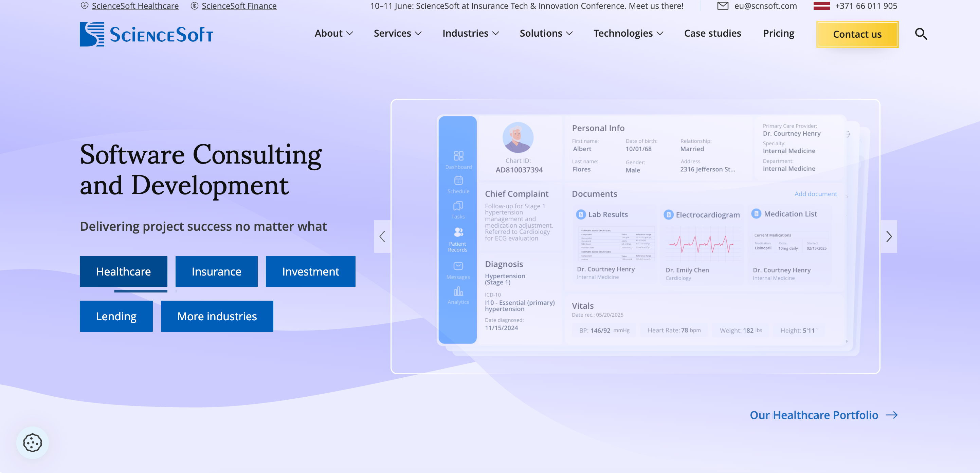Expand the Technologies menu
The image size is (980, 473).
[x=628, y=34]
